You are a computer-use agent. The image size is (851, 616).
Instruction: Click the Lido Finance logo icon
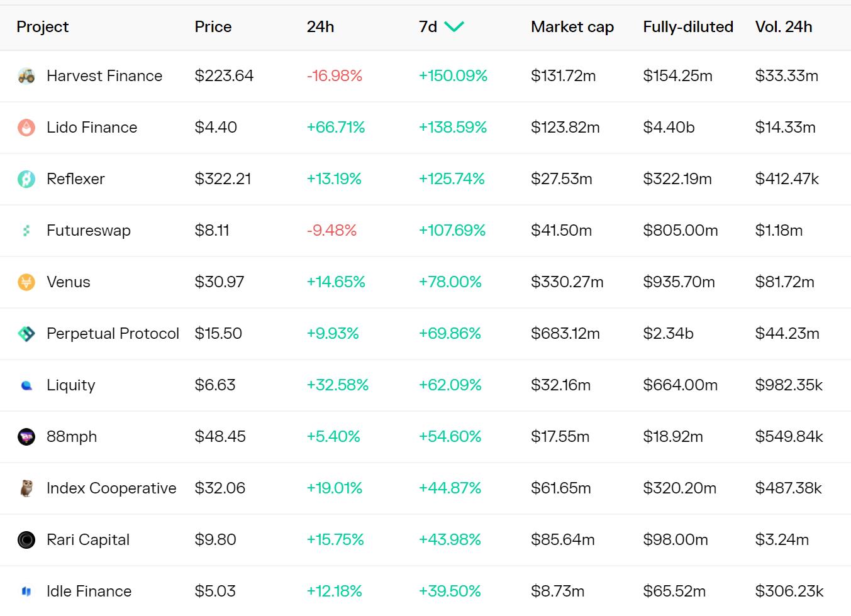(x=26, y=128)
